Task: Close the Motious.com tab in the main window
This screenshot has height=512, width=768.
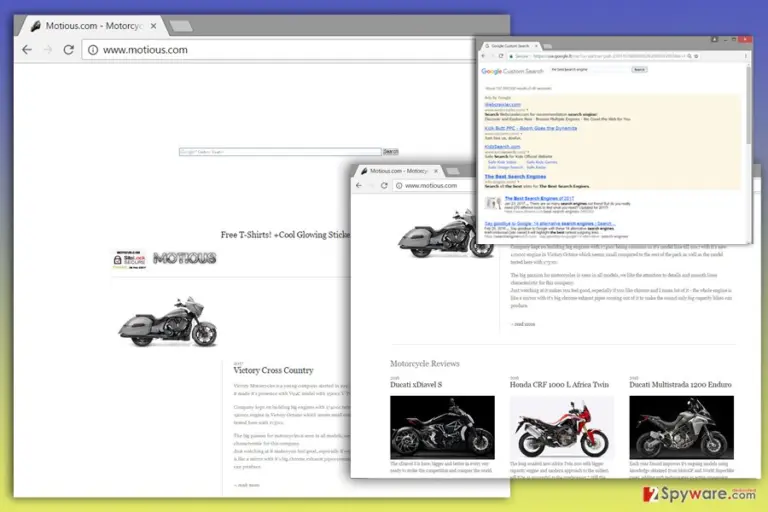Action: pos(153,26)
